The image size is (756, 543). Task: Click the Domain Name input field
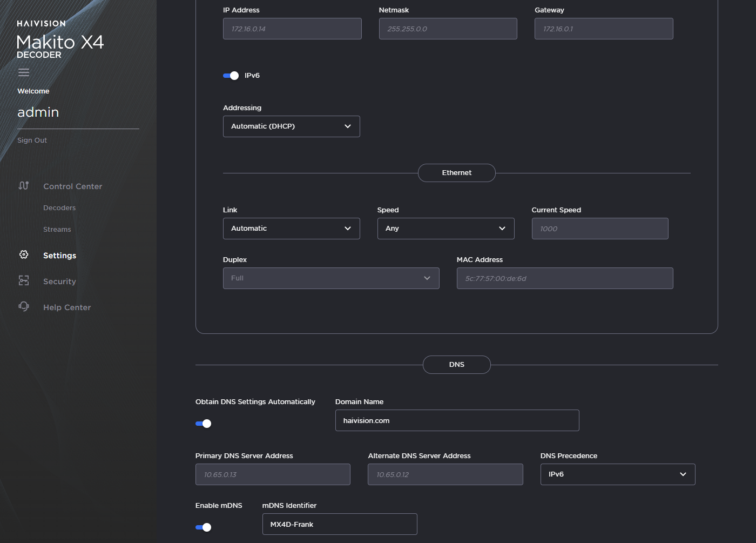click(x=456, y=420)
